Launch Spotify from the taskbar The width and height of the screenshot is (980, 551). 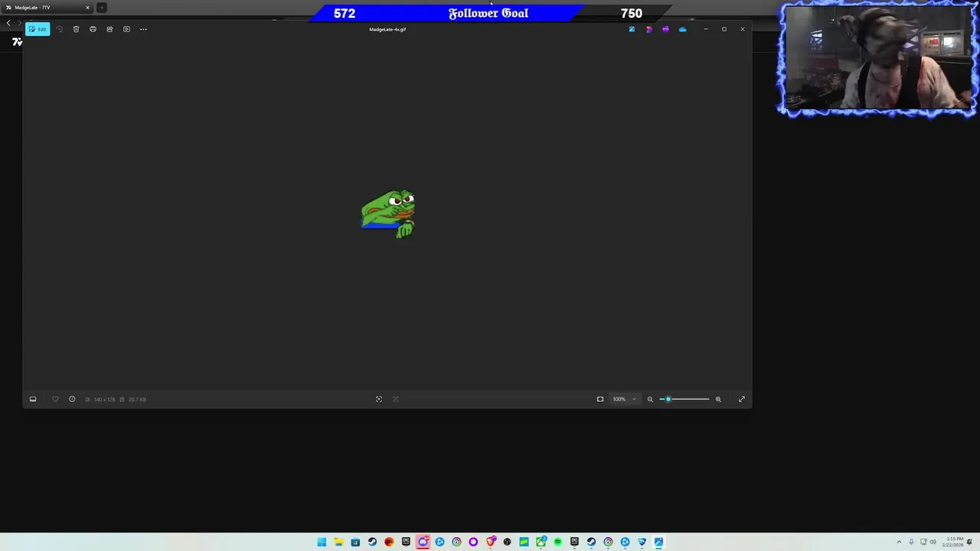tap(557, 542)
